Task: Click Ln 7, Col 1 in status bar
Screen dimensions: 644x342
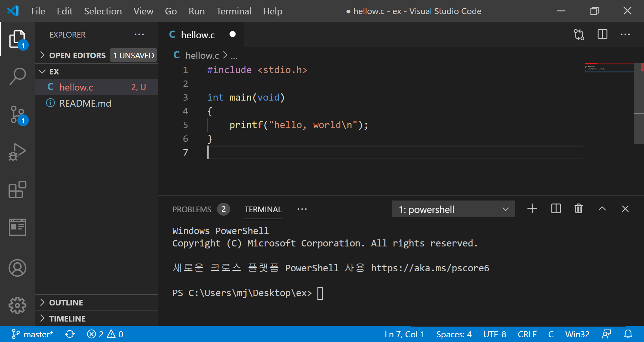Action: click(x=405, y=334)
